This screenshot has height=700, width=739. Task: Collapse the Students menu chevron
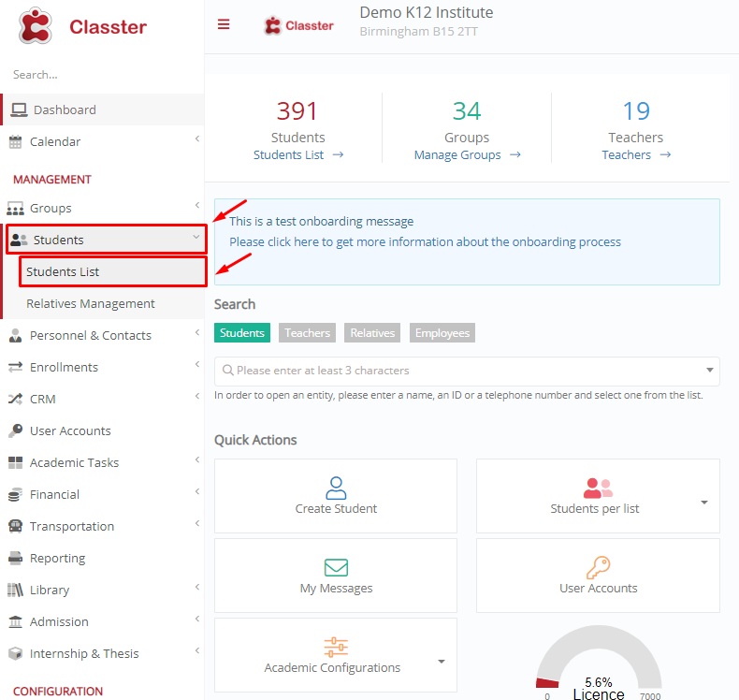(196, 237)
